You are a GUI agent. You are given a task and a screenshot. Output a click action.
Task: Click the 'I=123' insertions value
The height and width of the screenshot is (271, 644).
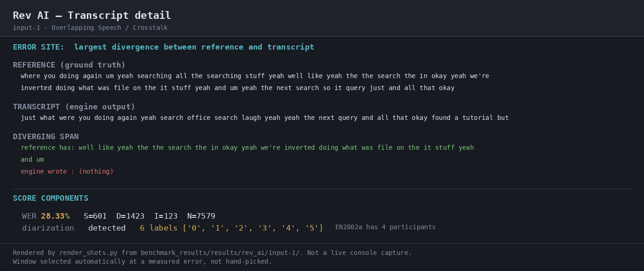tap(166, 216)
